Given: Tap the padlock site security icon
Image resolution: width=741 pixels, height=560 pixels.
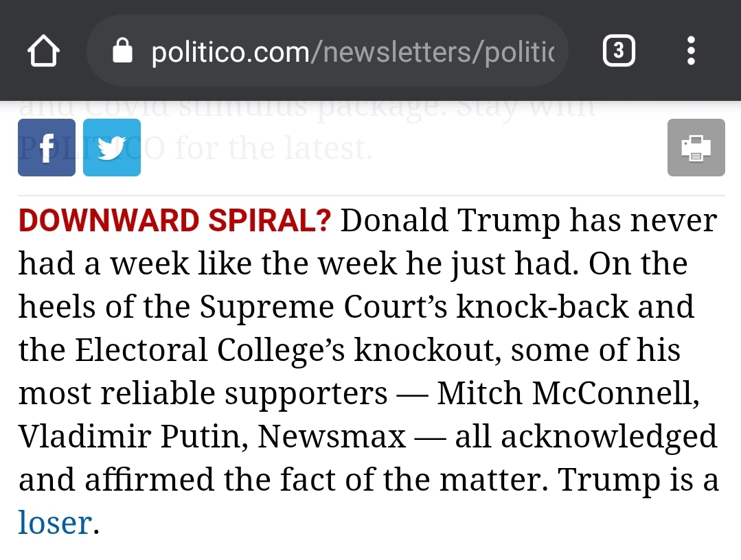Looking at the screenshot, I should [x=122, y=51].
